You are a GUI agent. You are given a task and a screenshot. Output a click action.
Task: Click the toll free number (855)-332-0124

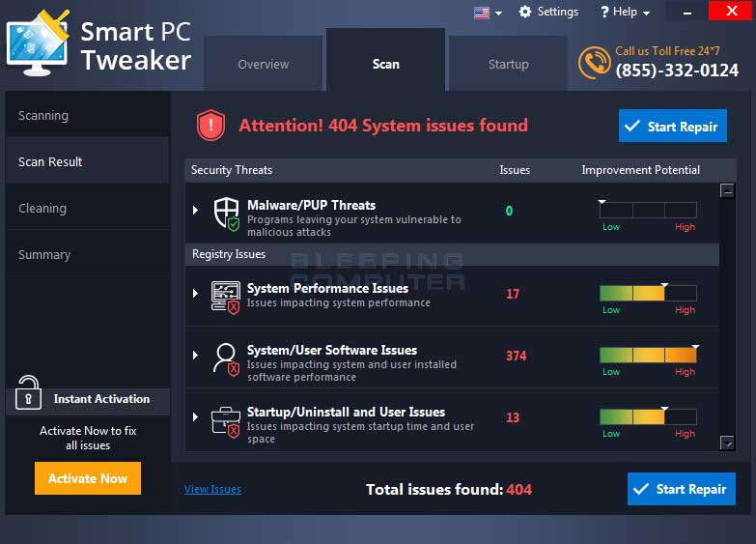[x=677, y=71]
